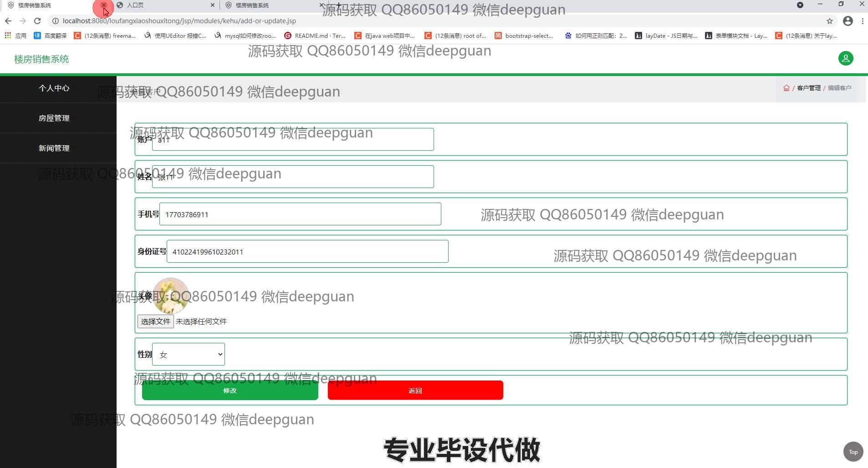Open Chrome profile account icon
The image size is (868, 468).
coord(848,21)
